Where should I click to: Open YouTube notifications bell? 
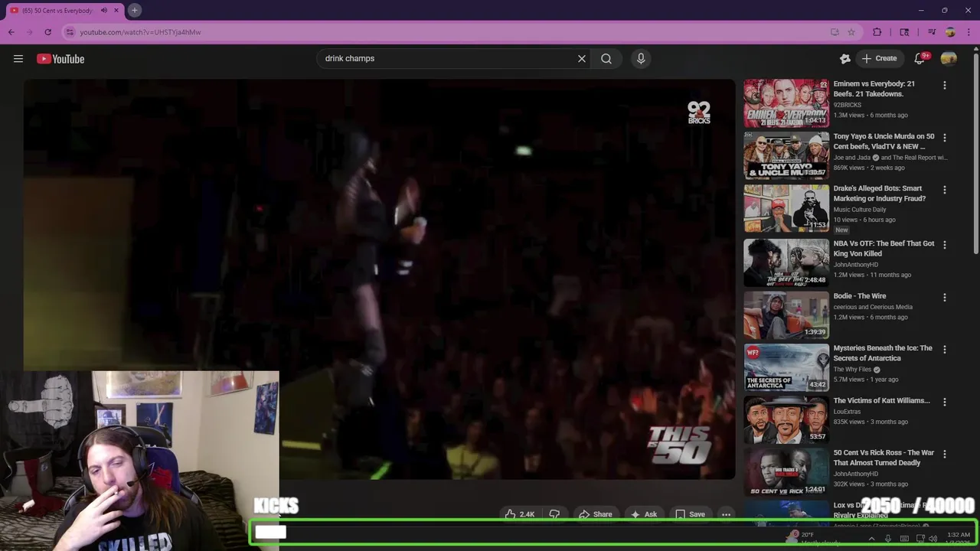920,58
